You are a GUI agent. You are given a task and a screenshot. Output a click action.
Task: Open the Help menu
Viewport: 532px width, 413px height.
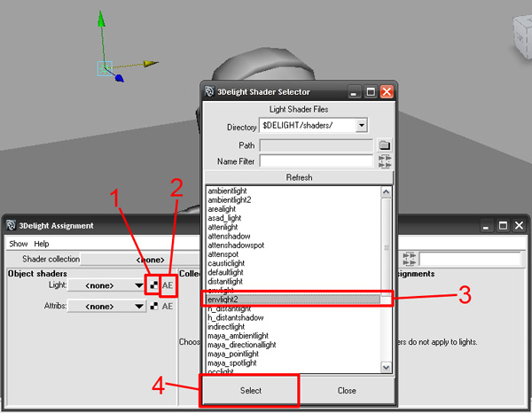(x=42, y=244)
